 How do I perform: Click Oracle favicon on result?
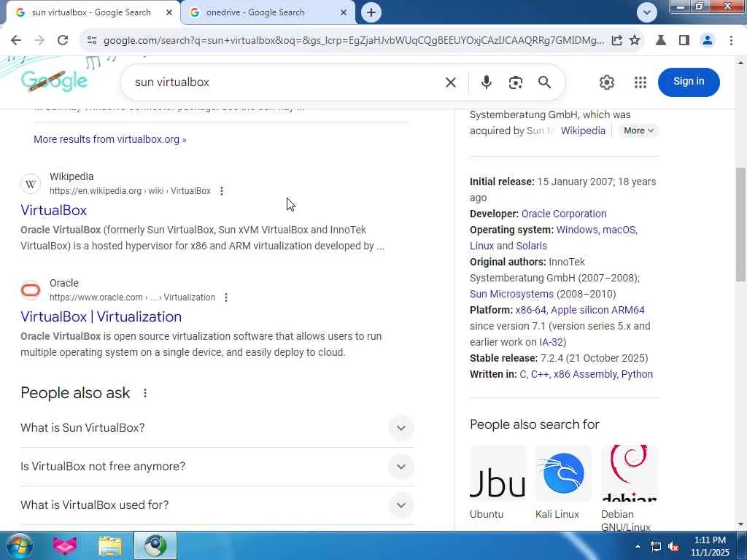tap(31, 290)
